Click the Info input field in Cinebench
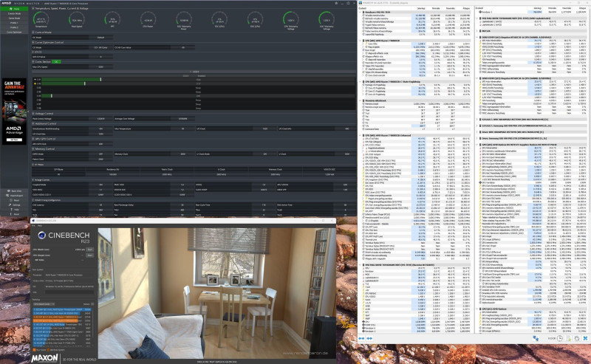This screenshot has height=364, width=591. coord(69,292)
